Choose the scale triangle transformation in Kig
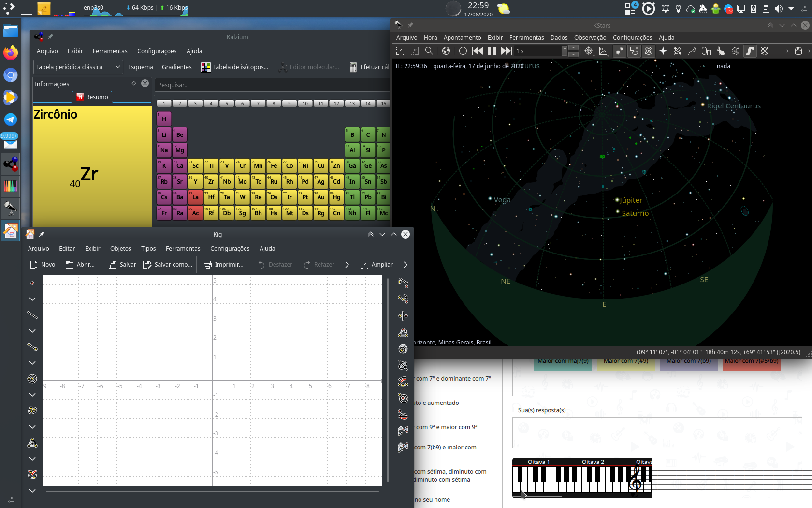Image resolution: width=812 pixels, height=508 pixels. click(403, 332)
